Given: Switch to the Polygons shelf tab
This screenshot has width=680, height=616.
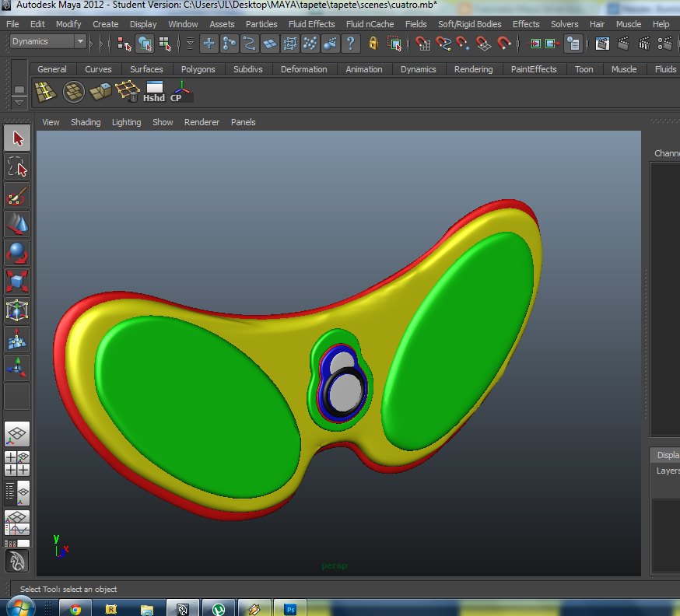Looking at the screenshot, I should click(198, 69).
